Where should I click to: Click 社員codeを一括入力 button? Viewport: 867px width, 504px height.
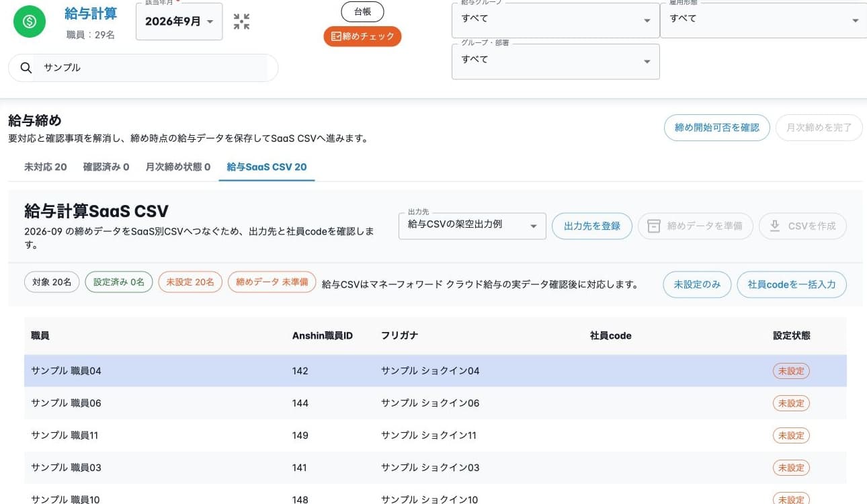point(792,284)
